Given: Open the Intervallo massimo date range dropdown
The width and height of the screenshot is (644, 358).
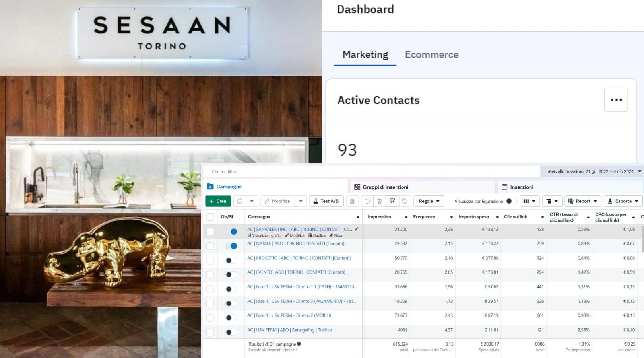Looking at the screenshot, I should [592, 171].
